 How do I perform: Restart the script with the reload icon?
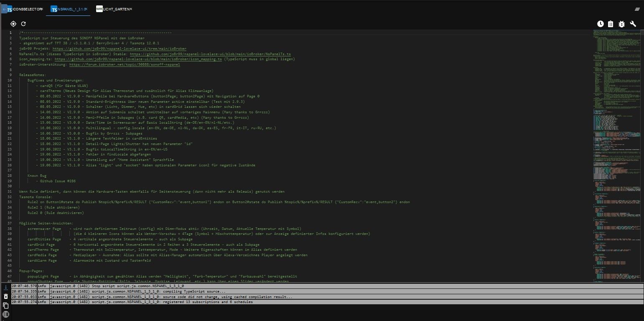point(23,24)
